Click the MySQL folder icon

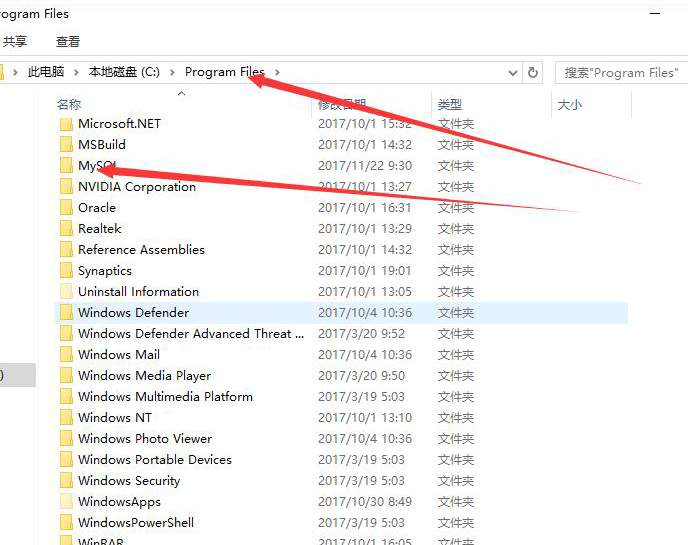[66, 166]
